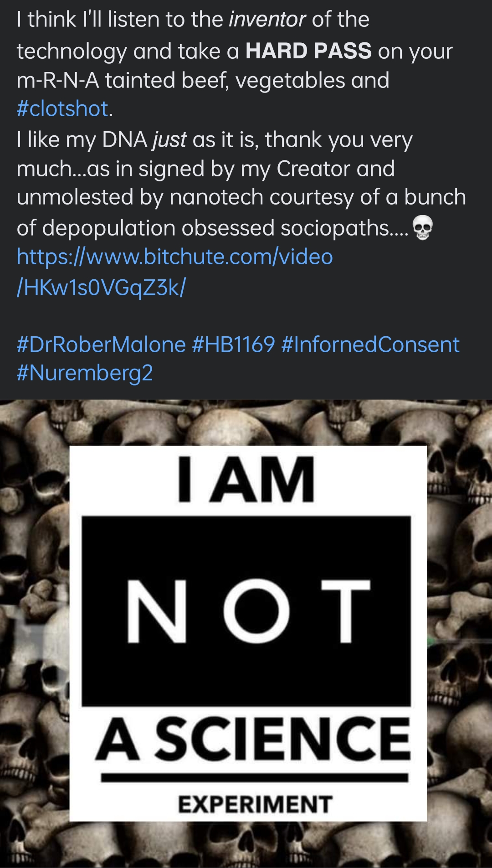Click the A SCIENCE text in image
Image resolution: width=492 pixels, height=868 pixels.
tap(253, 739)
